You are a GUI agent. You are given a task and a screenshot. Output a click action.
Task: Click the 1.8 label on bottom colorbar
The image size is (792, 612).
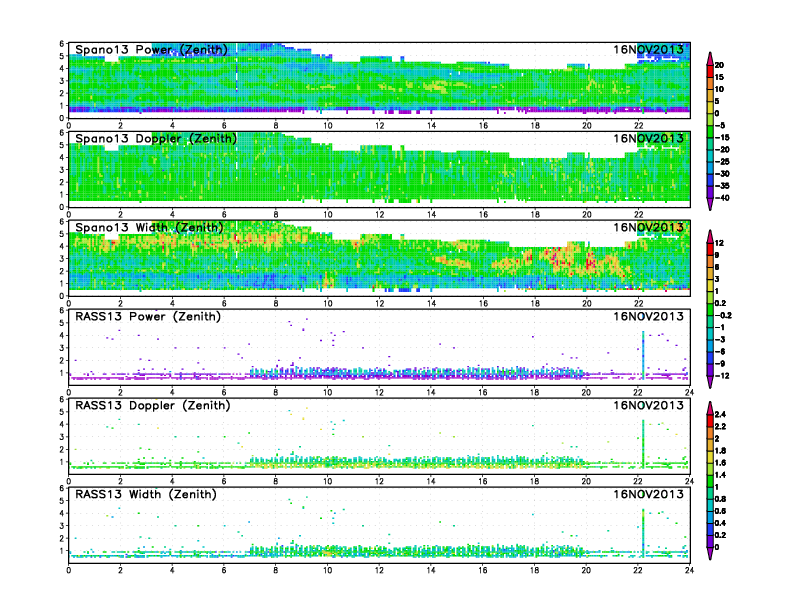click(720, 451)
